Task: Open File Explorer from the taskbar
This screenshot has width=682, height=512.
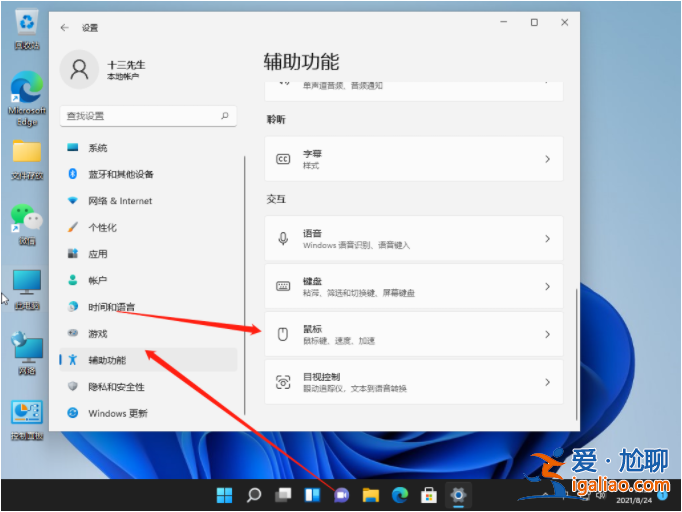Action: pyautogui.click(x=371, y=495)
